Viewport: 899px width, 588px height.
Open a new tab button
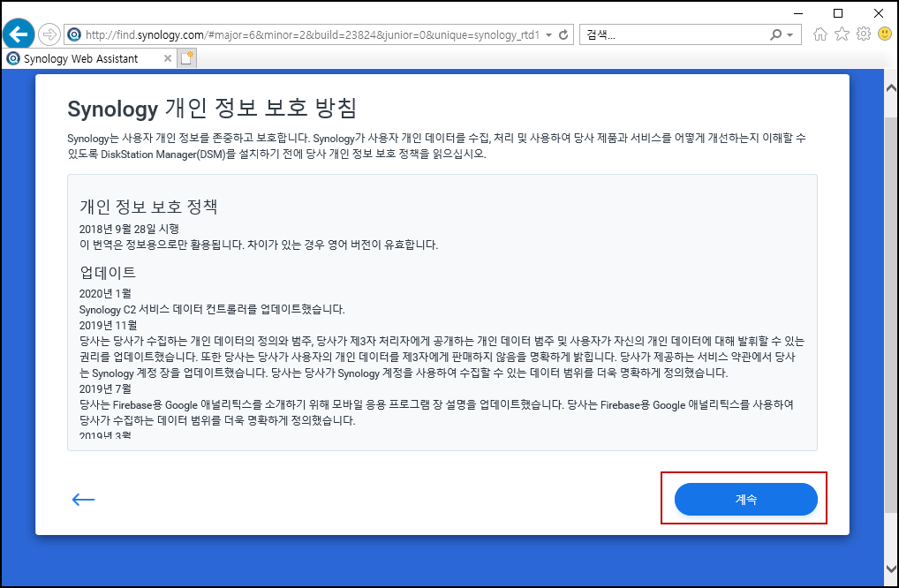[x=186, y=58]
